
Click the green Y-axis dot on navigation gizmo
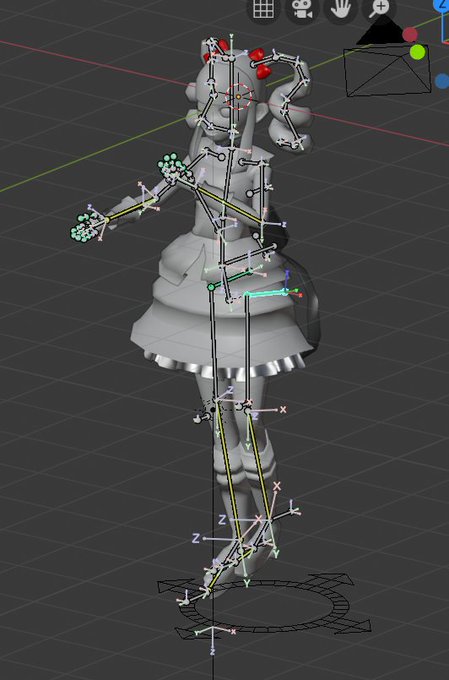point(417,52)
